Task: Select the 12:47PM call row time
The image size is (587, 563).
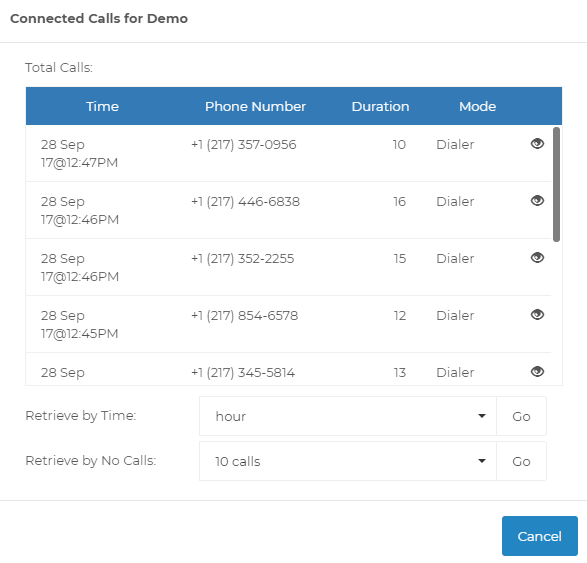Action: click(x=79, y=153)
